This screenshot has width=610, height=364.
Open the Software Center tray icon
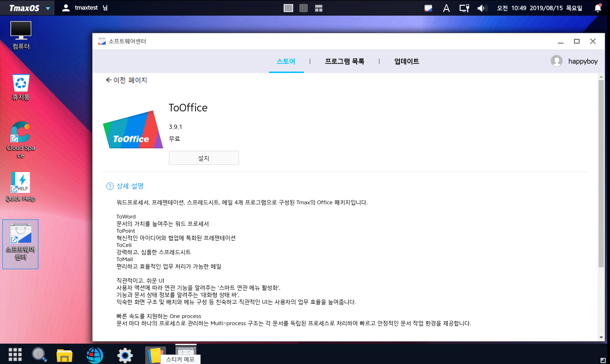[x=428, y=8]
